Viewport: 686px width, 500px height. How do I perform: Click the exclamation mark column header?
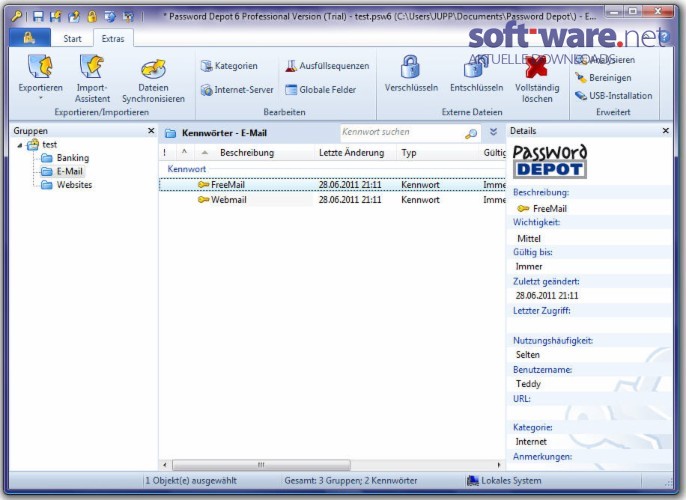pyautogui.click(x=164, y=153)
